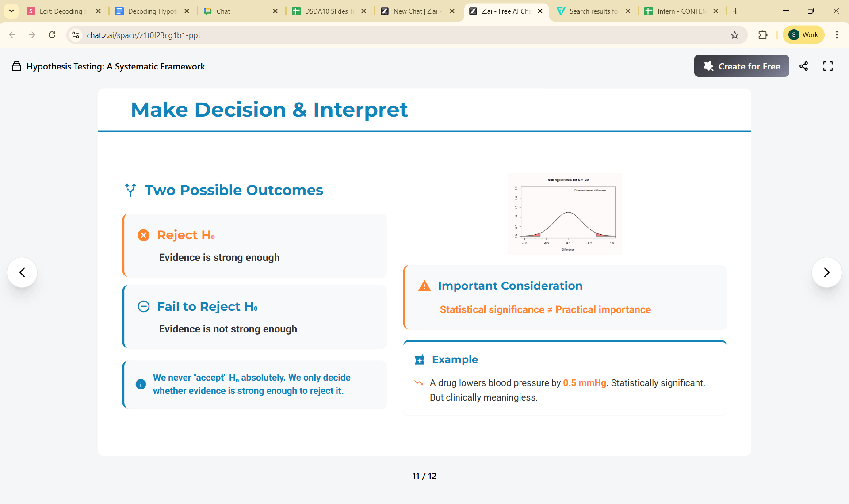
Task: Switch to the Decoding Hypothesis document tab
Action: coord(152,11)
